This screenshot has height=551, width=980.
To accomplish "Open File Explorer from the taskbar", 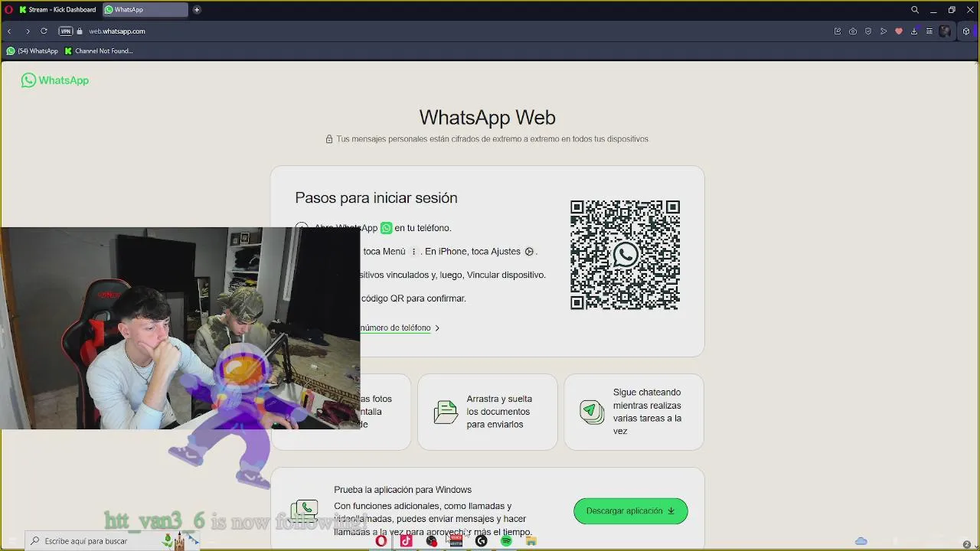I will click(x=531, y=541).
